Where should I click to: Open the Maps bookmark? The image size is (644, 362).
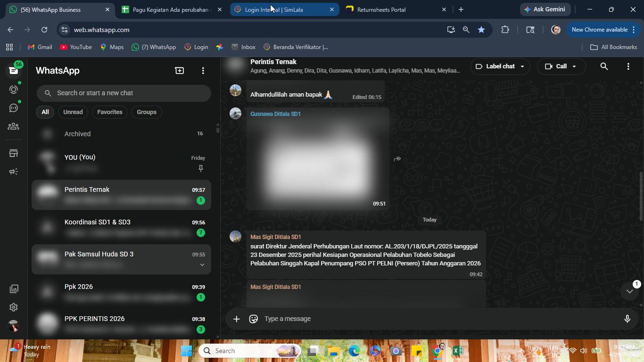(x=112, y=47)
